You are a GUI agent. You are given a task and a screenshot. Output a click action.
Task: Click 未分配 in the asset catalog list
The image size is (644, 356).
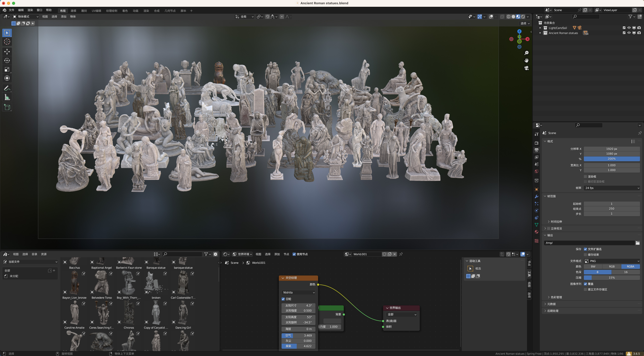14,276
